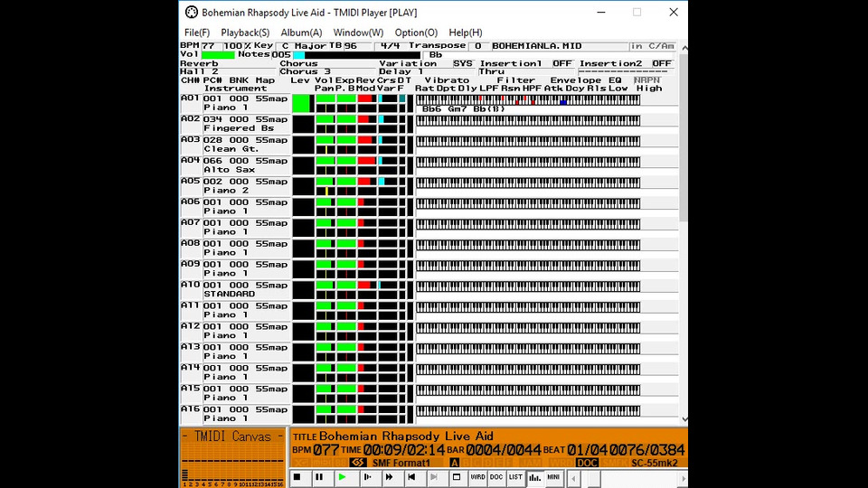The width and height of the screenshot is (868, 488).
Task: Open the LIST playlist button
Action: click(x=515, y=477)
